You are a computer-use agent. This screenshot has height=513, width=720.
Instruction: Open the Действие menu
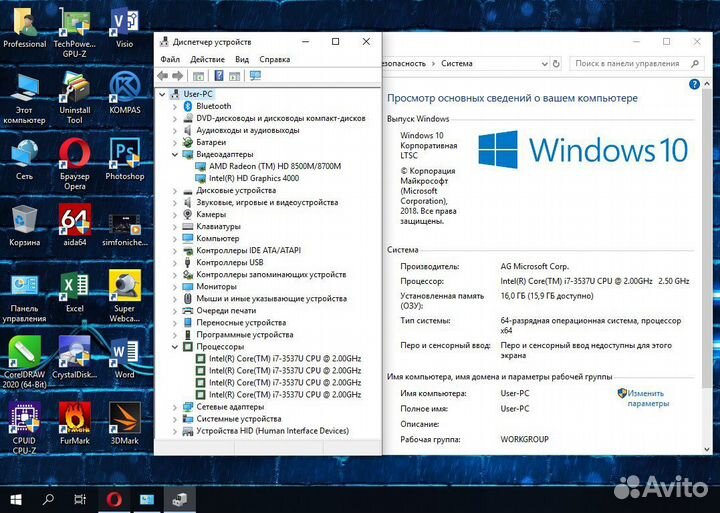tap(208, 59)
